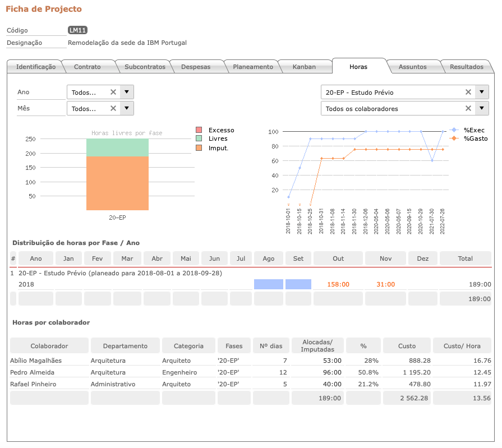Open the Resultados tab
The height and width of the screenshot is (448, 502).
(466, 67)
